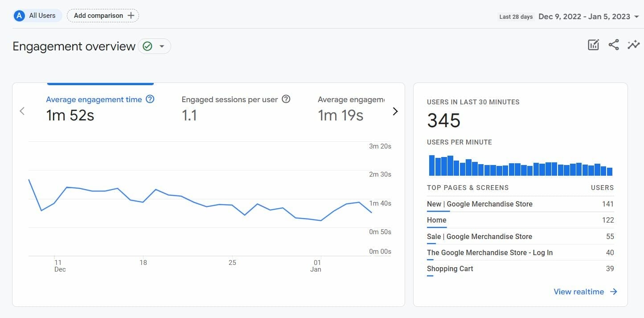Click the Shopping Cart page row
Screen dimensions: 644x318
(x=450, y=268)
